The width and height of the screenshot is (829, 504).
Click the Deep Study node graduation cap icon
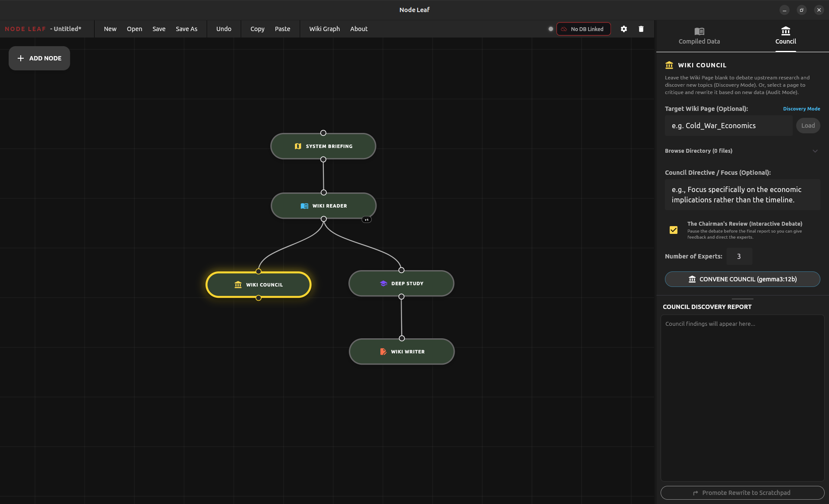coord(383,283)
